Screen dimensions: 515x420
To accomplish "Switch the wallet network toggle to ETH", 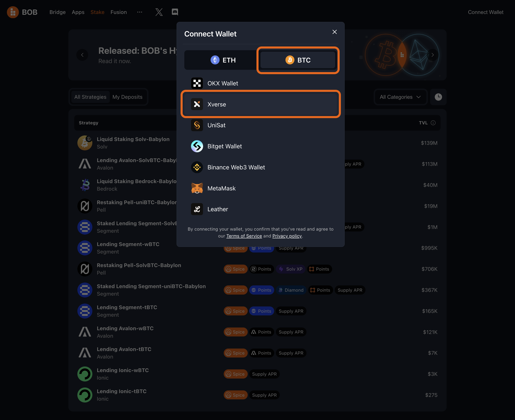I will tap(223, 60).
